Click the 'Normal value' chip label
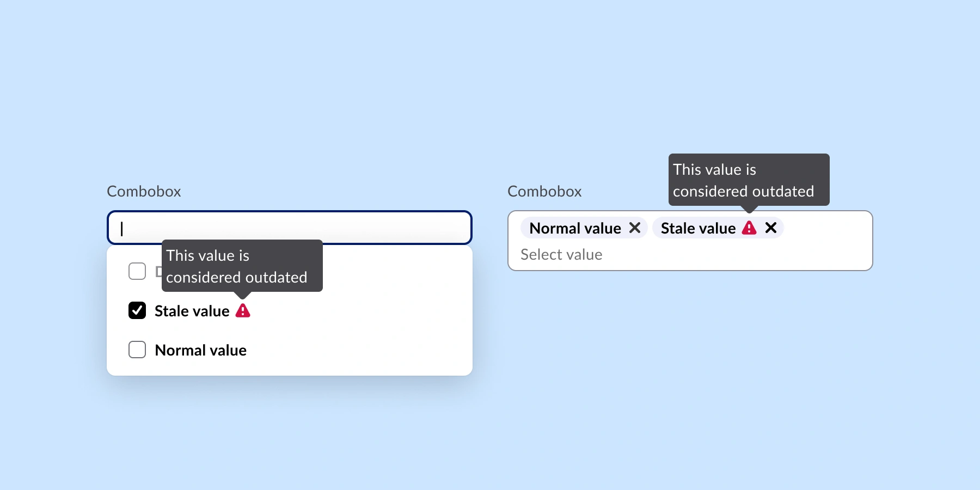Screen dimensions: 980x490 point(575,228)
